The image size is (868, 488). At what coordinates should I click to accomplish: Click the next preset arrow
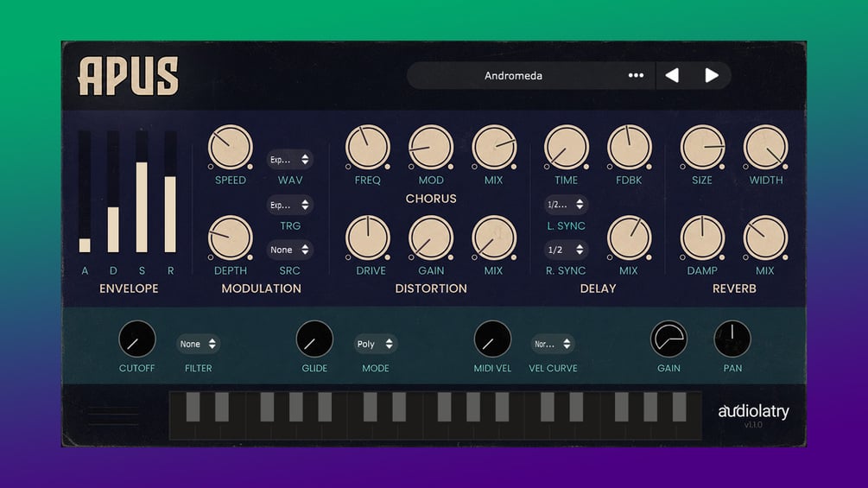(x=712, y=75)
